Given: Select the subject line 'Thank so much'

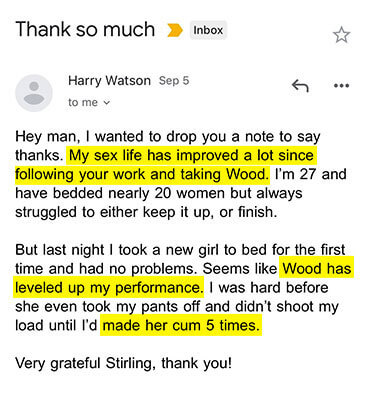Looking at the screenshot, I should pyautogui.click(x=85, y=29).
